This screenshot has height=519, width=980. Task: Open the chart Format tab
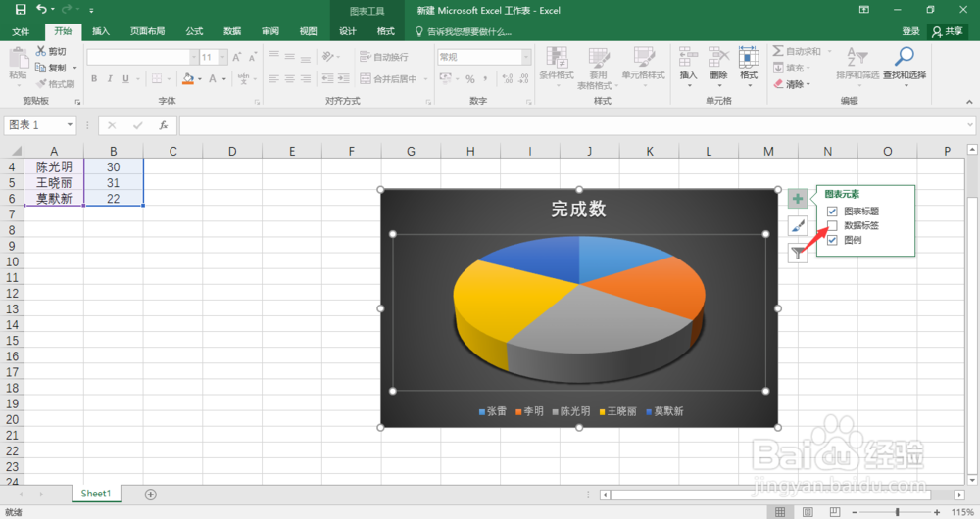point(385,31)
